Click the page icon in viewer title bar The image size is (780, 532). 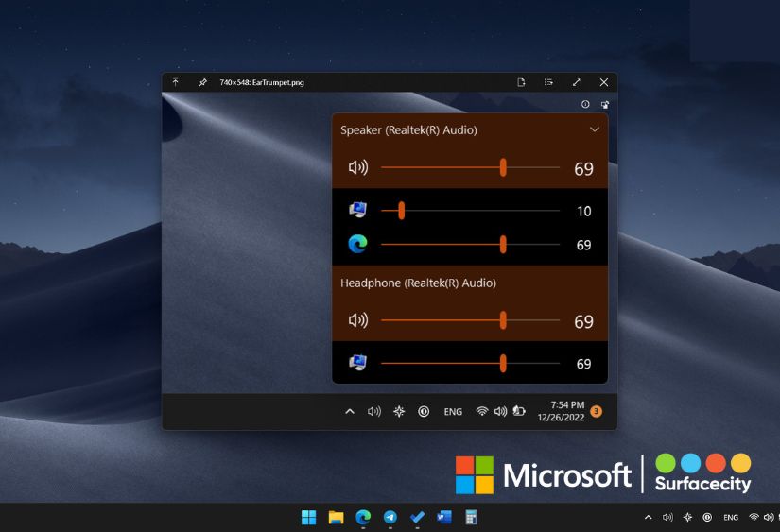coord(521,83)
